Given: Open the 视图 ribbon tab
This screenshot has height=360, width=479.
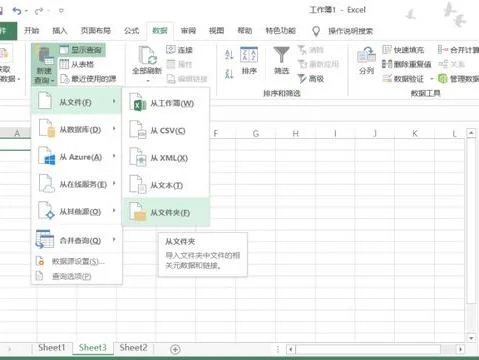Looking at the screenshot, I should pos(217,31).
